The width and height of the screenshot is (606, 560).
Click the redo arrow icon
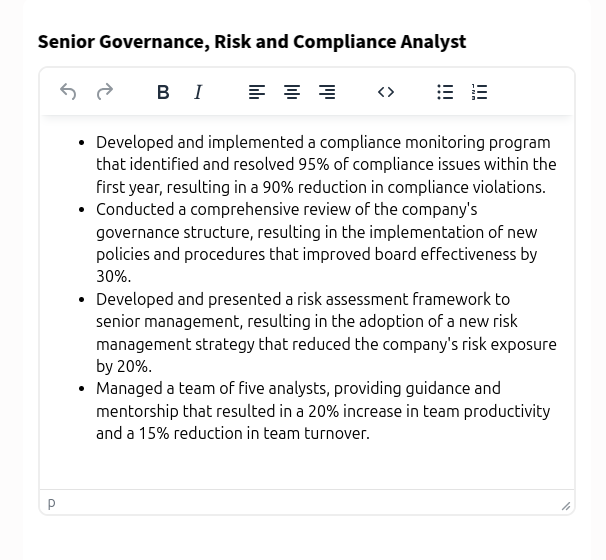coord(105,92)
